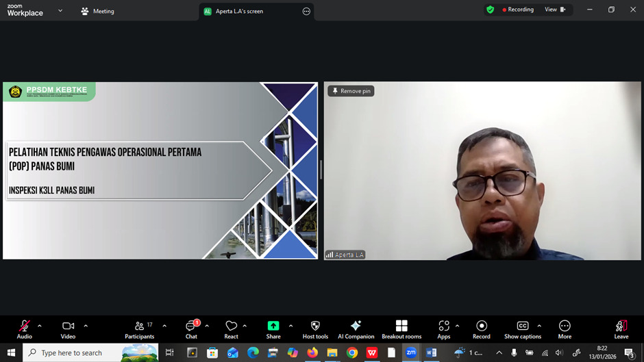Toggle the Video camera on

tap(68, 328)
